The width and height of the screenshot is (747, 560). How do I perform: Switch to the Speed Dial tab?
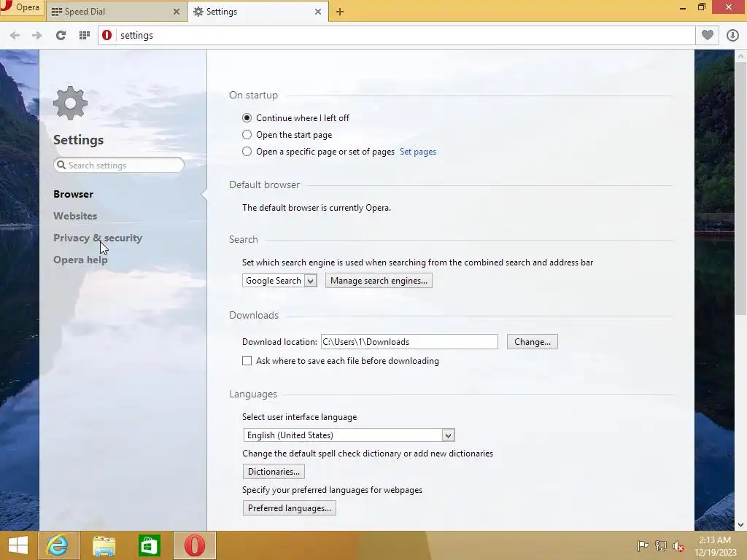click(x=116, y=12)
